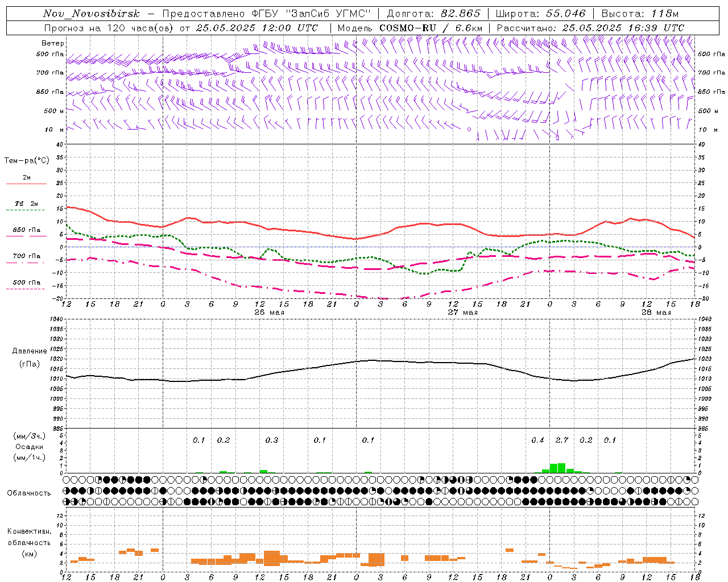Click the Давление panel label
Image resolution: width=728 pixels, height=582 pixels.
point(30,351)
